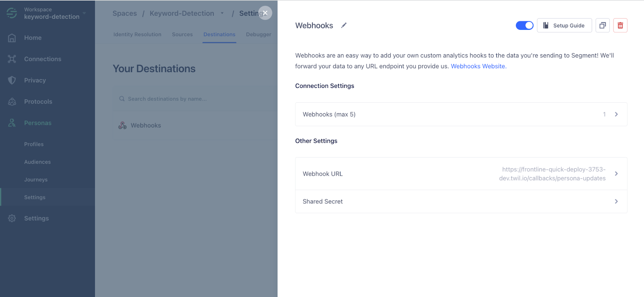
Task: Click the Webhooks logo in destinations list
Action: 122,125
